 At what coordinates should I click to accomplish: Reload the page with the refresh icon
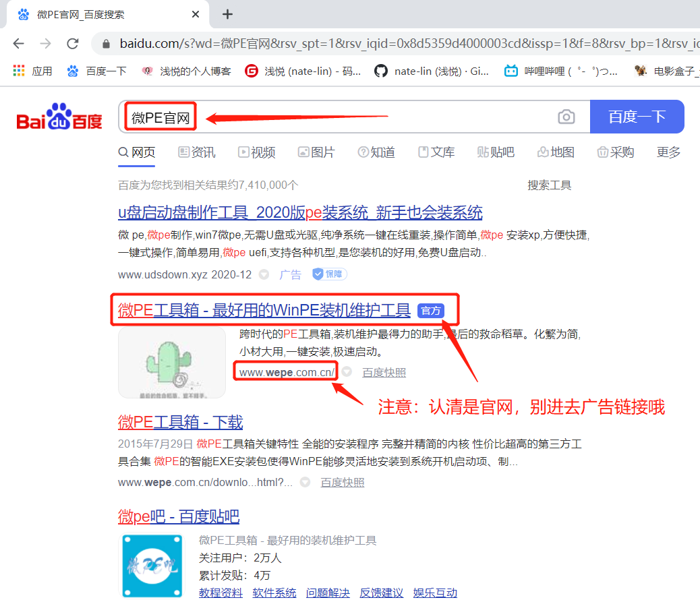(x=73, y=44)
